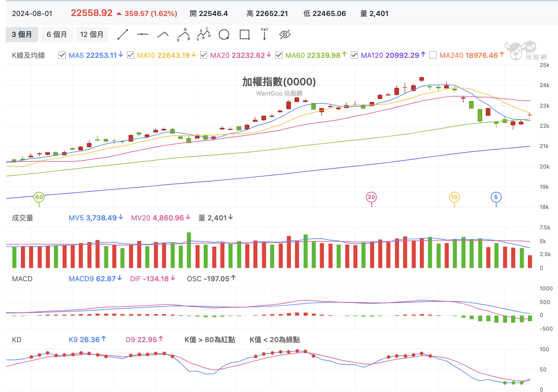The width and height of the screenshot is (558, 392).
Task: Uncheck the MA120 moving average checkbox
Action: (354, 55)
